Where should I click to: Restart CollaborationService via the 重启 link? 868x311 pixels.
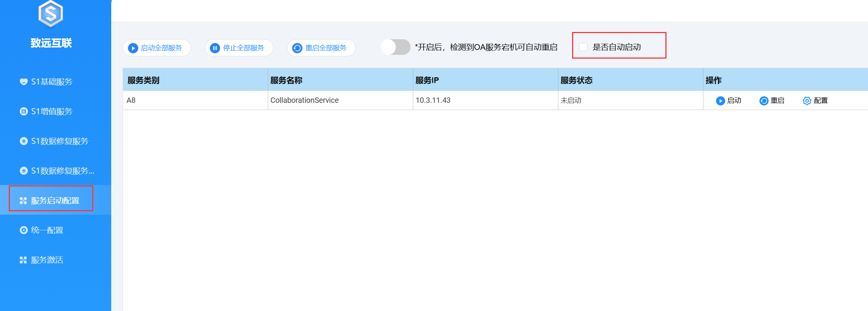click(777, 100)
